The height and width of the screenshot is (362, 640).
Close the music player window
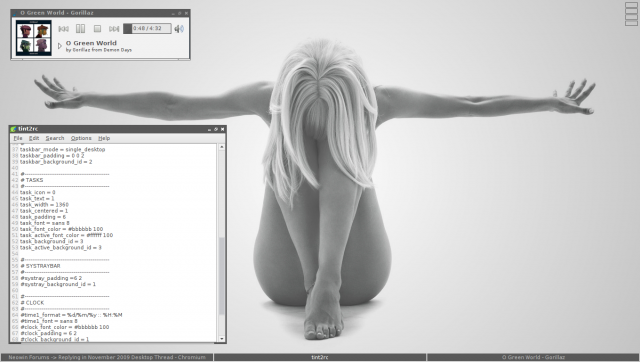click(186, 13)
